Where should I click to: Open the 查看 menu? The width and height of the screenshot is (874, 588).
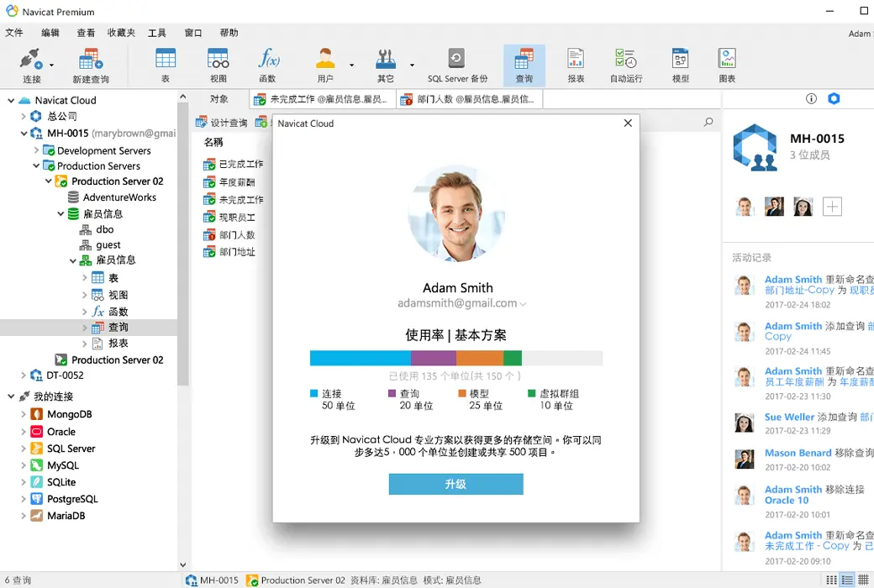(86, 33)
